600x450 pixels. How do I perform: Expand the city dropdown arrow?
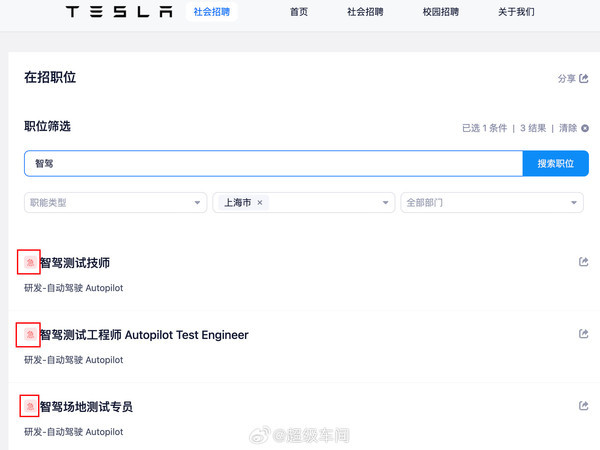coord(385,202)
